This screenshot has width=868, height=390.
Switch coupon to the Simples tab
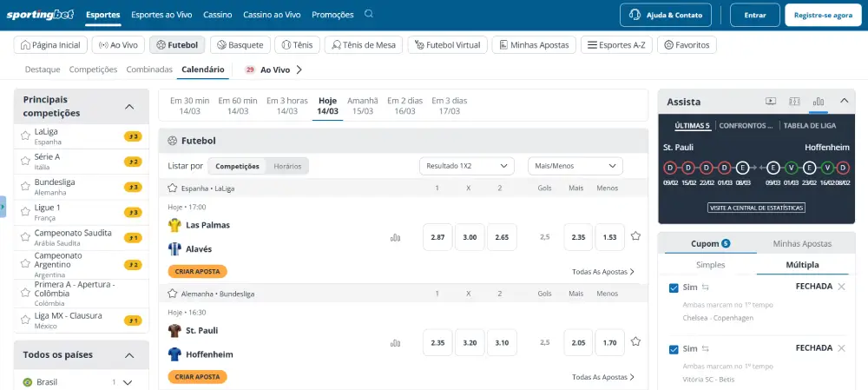[710, 265]
